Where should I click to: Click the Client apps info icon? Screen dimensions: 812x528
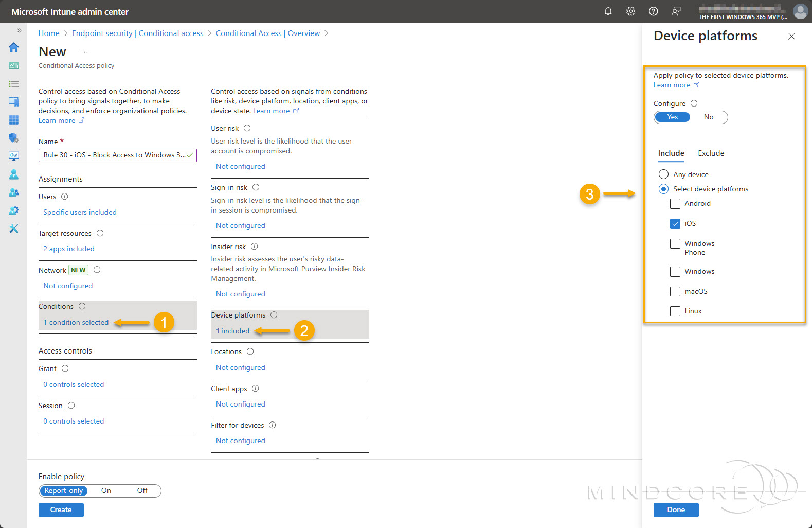pyautogui.click(x=255, y=389)
